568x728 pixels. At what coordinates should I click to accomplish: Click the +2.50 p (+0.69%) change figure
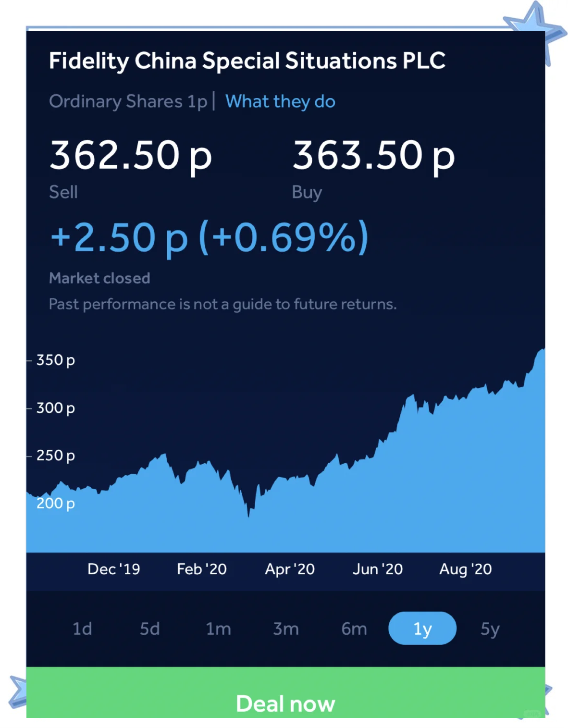click(x=210, y=237)
